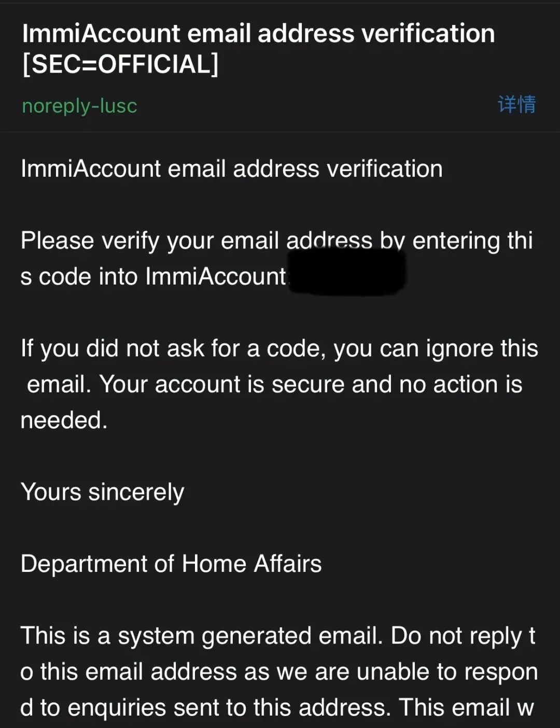The width and height of the screenshot is (560, 728).
Task: Select the email subject title at top
Action: pos(258,49)
